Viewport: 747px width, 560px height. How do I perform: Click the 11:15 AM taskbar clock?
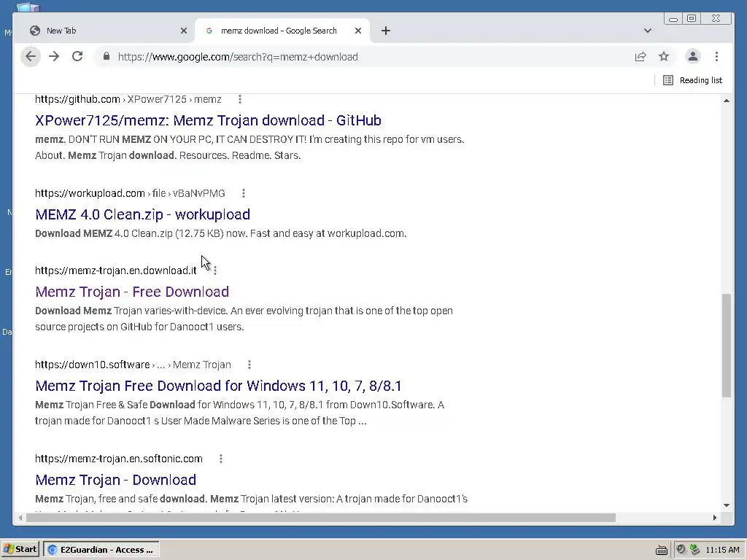tap(722, 550)
